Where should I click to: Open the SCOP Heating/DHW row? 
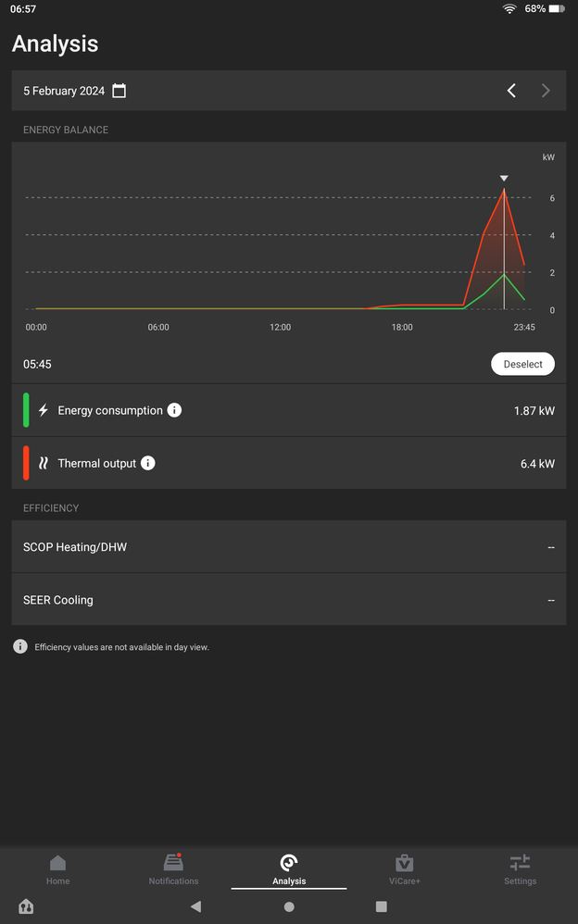coord(289,547)
